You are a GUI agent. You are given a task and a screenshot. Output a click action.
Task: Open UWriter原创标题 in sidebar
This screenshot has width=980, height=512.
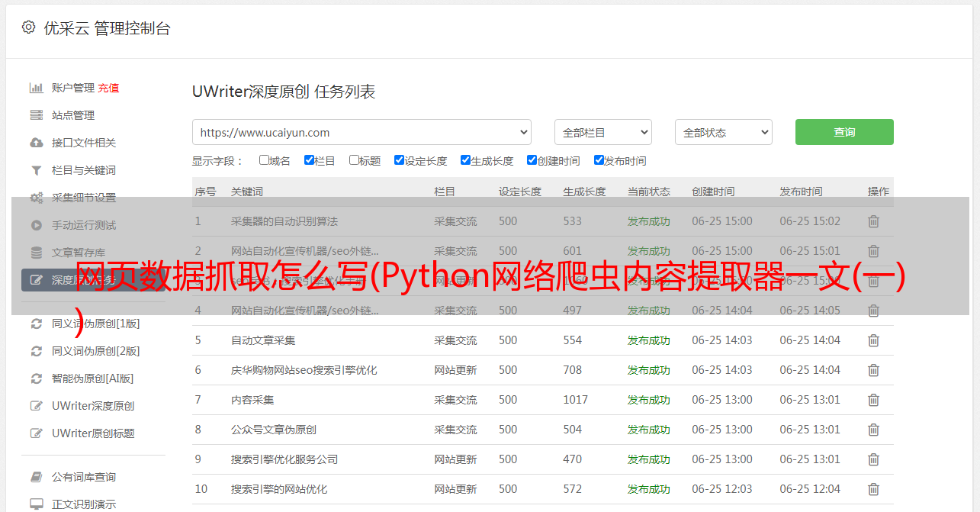93,433
